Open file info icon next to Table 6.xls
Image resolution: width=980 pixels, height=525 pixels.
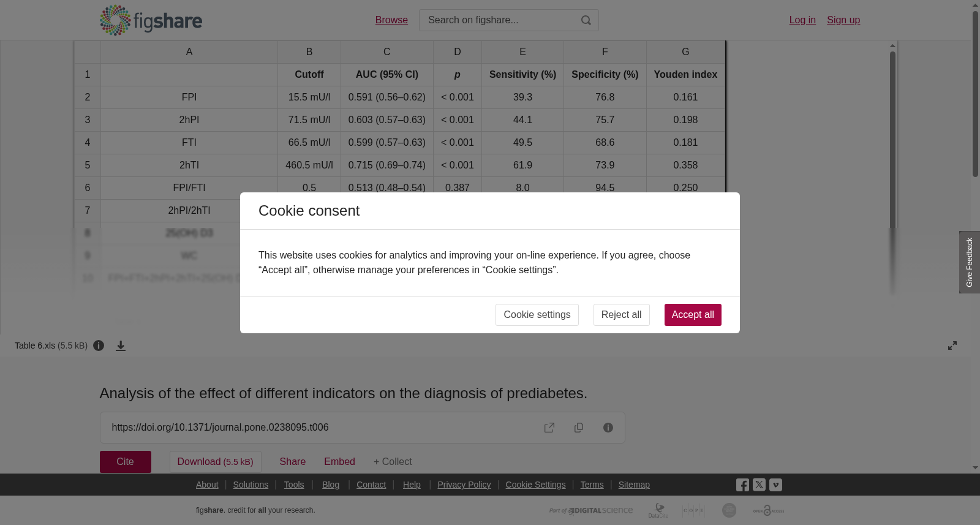tap(99, 346)
